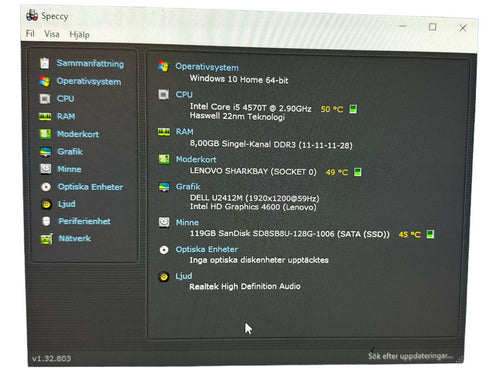The height and width of the screenshot is (368, 490).
Task: Click Optiska Enheter disc icon in summary panel
Action: [x=164, y=250]
